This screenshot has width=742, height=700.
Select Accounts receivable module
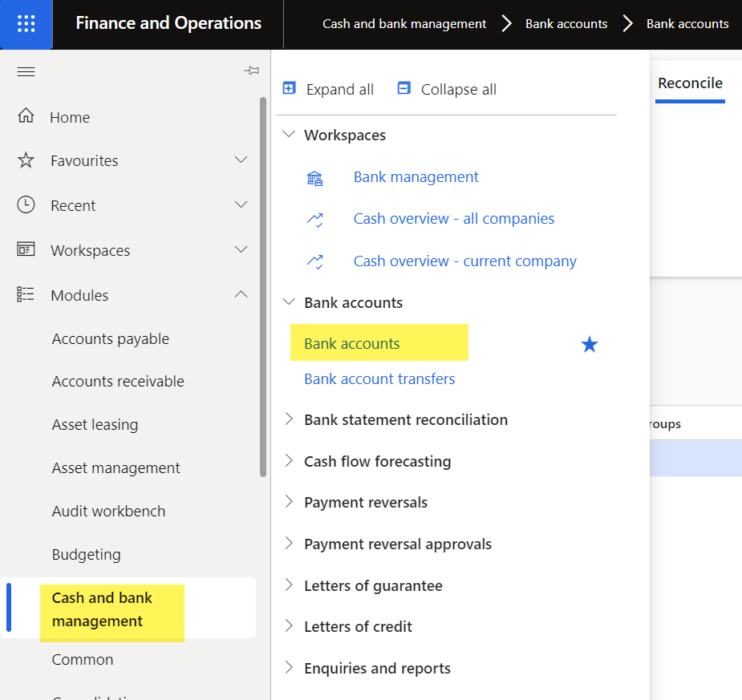point(118,381)
